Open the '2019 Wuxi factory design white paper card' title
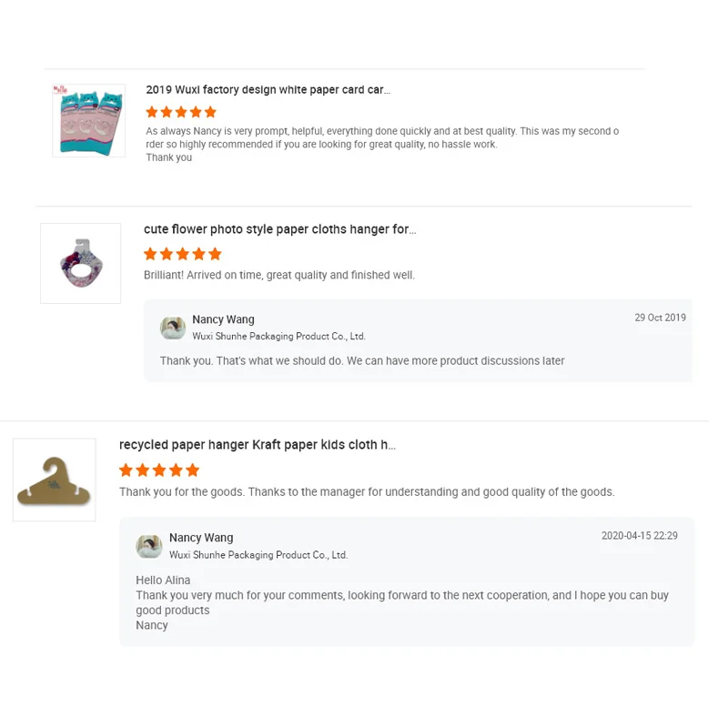The image size is (728, 728). [268, 90]
